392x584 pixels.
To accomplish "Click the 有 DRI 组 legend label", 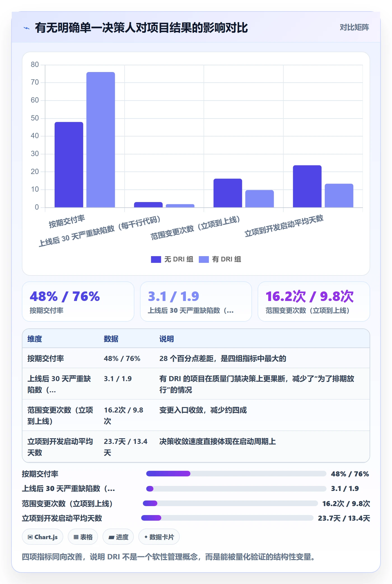I will [x=227, y=259].
